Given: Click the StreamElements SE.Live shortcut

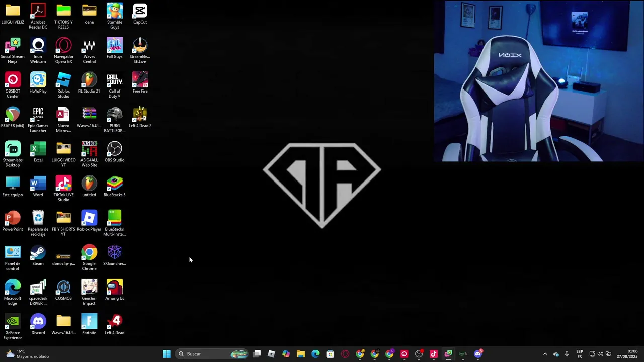Looking at the screenshot, I should 140,51.
